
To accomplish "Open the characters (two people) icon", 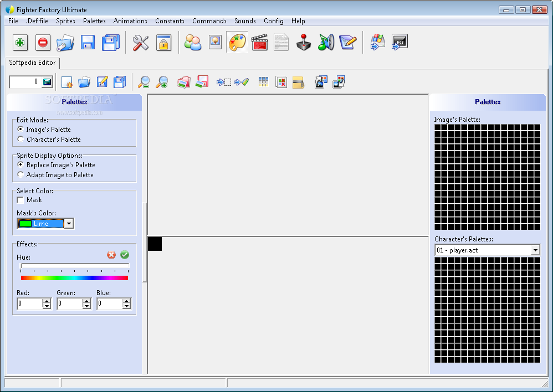I will tap(193, 43).
